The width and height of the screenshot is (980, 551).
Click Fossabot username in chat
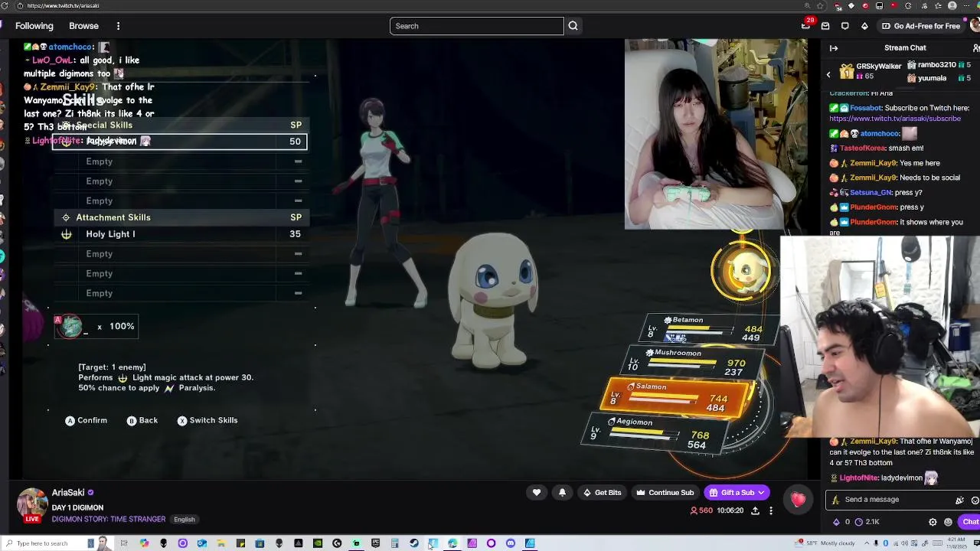point(867,108)
